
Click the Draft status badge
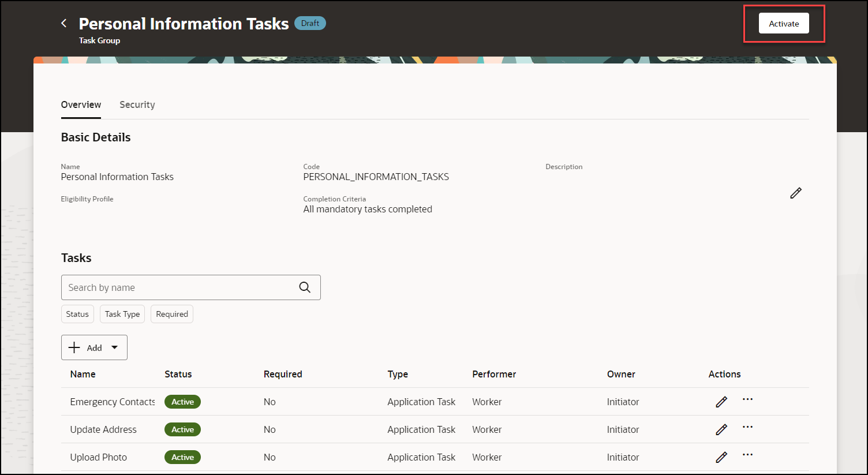click(x=310, y=23)
